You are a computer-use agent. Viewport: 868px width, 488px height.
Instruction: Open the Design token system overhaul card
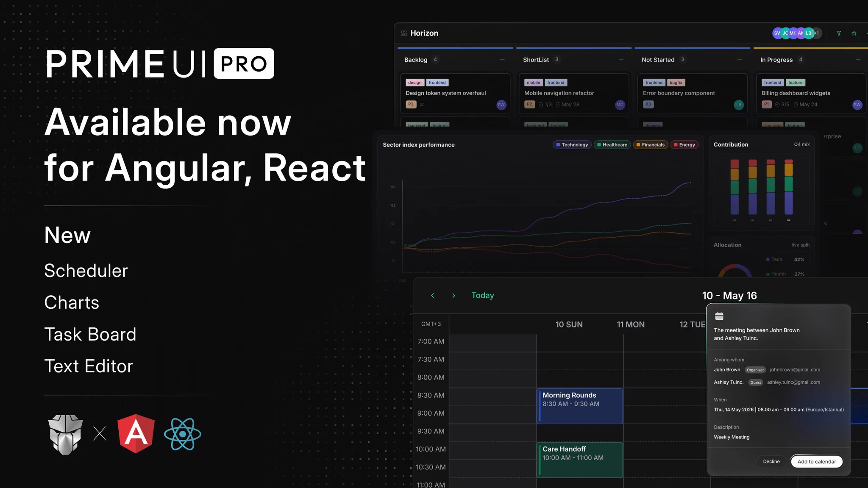click(455, 94)
